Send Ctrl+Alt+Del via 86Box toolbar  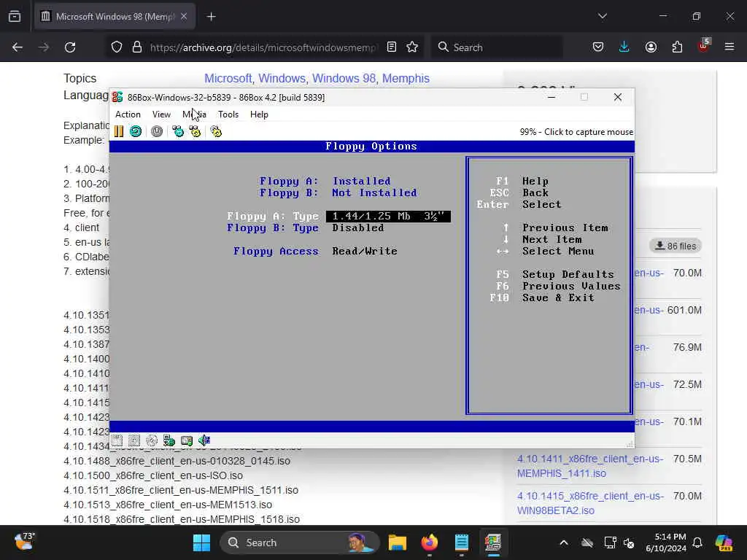(x=178, y=131)
